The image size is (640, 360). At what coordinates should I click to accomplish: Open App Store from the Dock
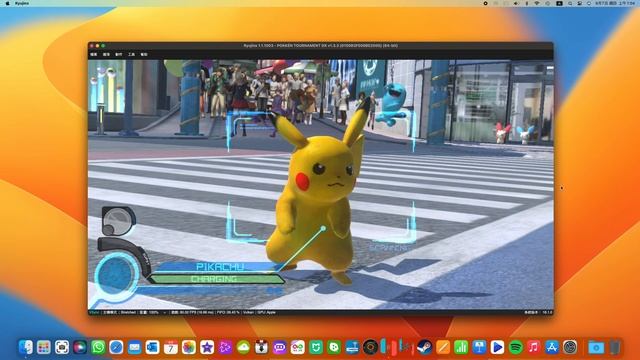[552, 347]
